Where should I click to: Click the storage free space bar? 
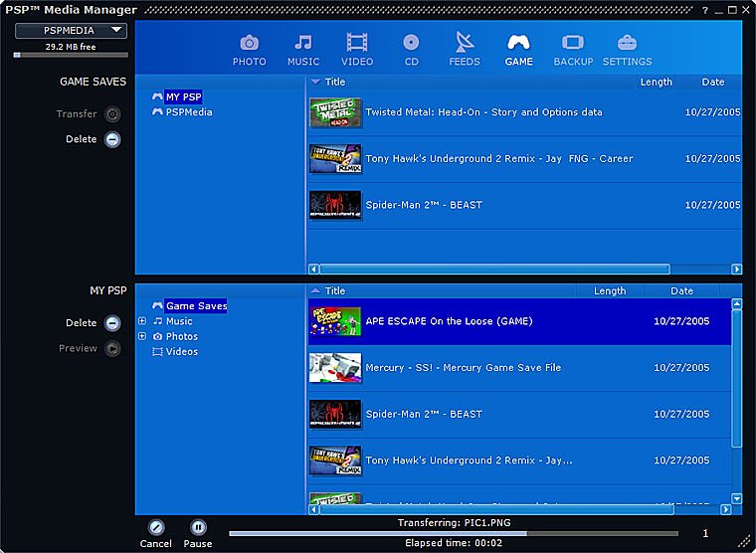tap(71, 55)
